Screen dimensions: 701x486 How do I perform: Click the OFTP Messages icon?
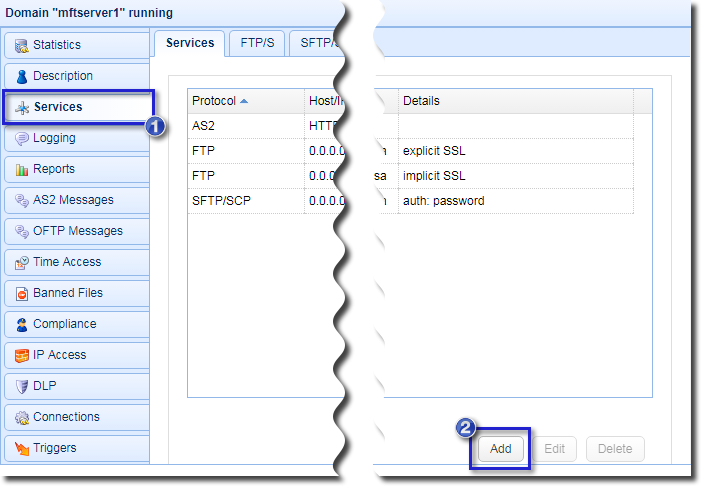pyautogui.click(x=21, y=231)
